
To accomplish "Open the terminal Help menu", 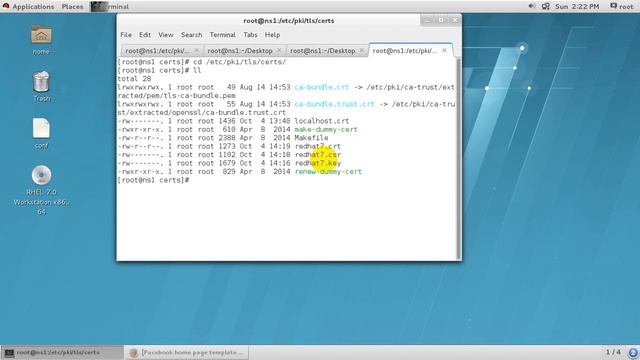I will (x=272, y=35).
